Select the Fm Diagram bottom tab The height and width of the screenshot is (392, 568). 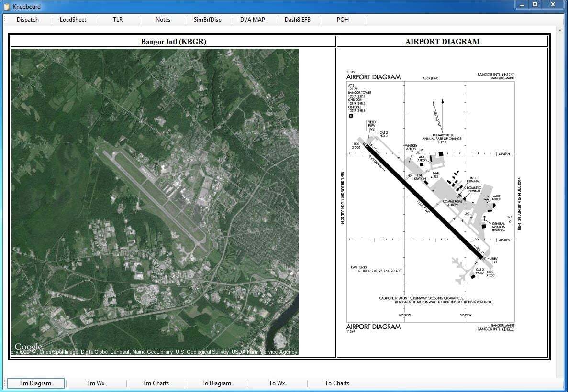[35, 383]
